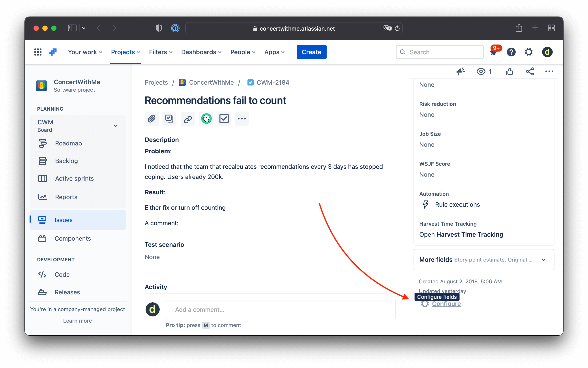This screenshot has width=588, height=368.
Task: Open the Dashboards menu
Action: click(x=201, y=52)
